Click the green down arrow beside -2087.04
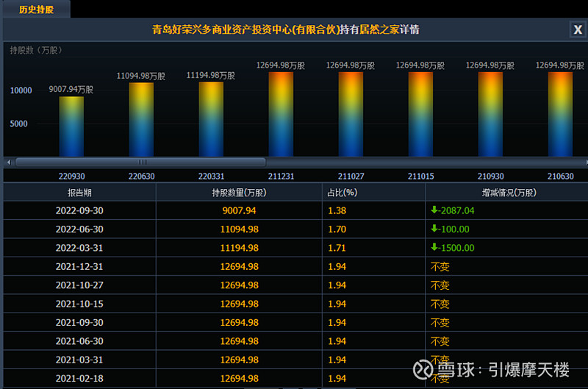 tap(434, 210)
